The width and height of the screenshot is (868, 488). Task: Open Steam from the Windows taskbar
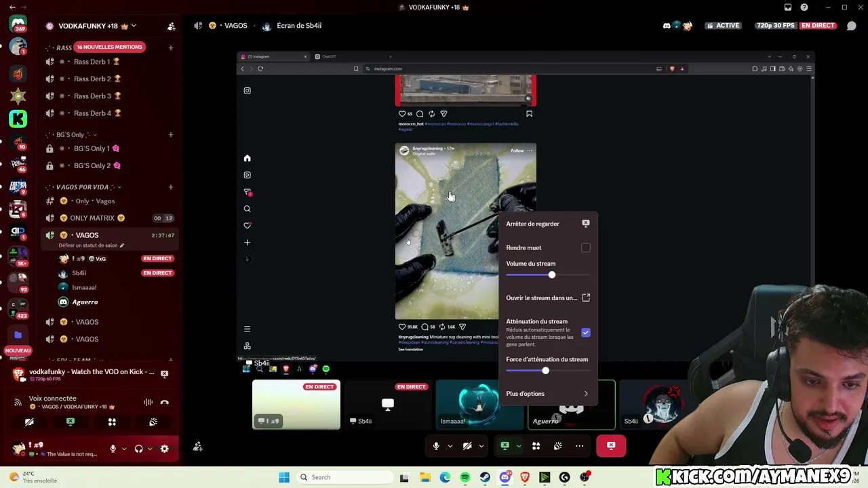click(485, 477)
